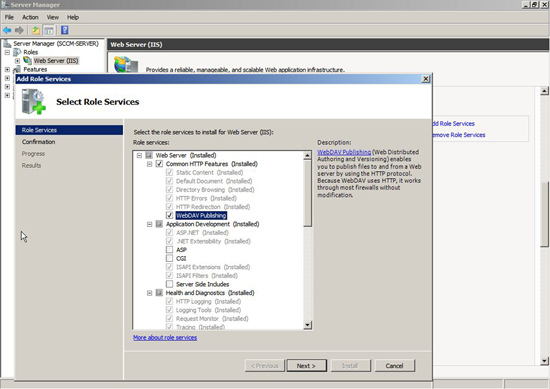550x389 pixels.
Task: Open the Help menu
Action: [x=73, y=17]
